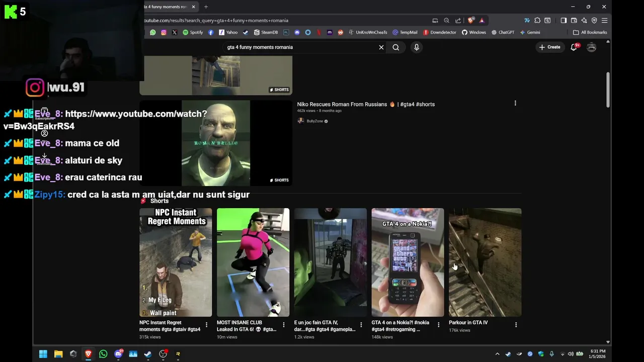Open the Spotify bookmark
The width and height of the screenshot is (644, 362).
(193, 32)
